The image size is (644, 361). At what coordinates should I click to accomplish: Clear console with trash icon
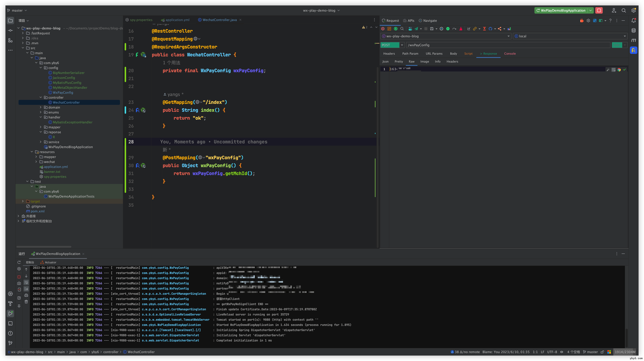click(26, 302)
